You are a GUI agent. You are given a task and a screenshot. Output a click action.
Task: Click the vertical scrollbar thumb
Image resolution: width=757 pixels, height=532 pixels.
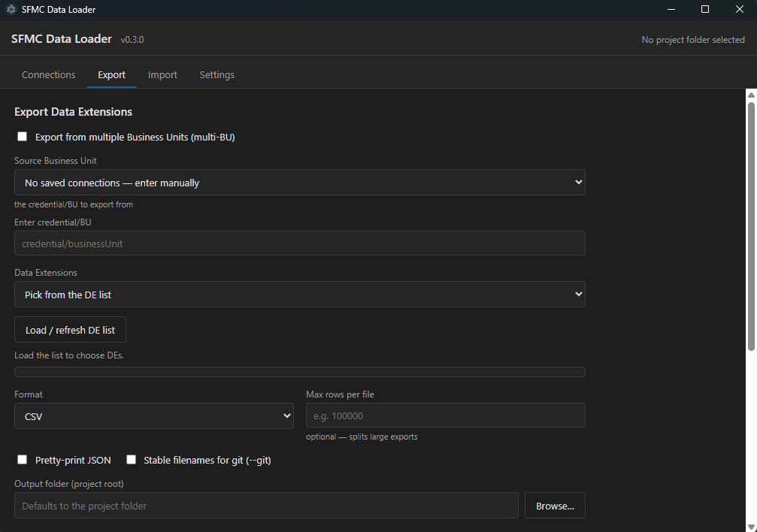tap(751, 226)
